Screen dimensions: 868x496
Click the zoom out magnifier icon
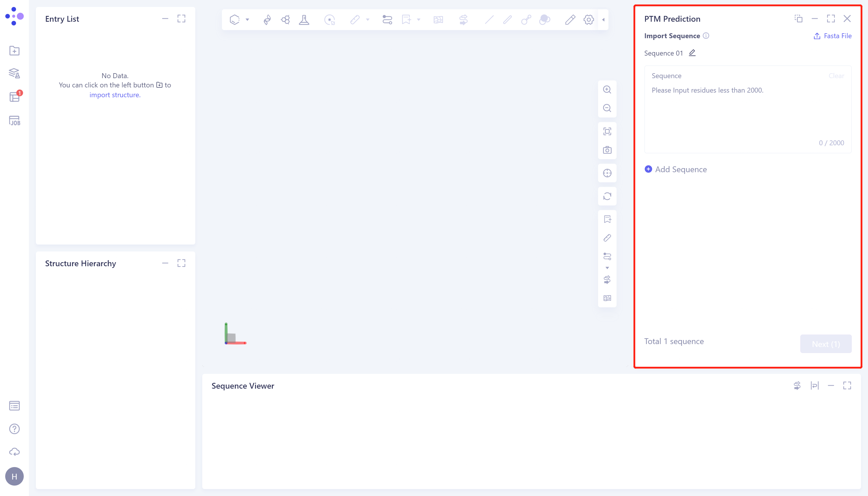607,108
